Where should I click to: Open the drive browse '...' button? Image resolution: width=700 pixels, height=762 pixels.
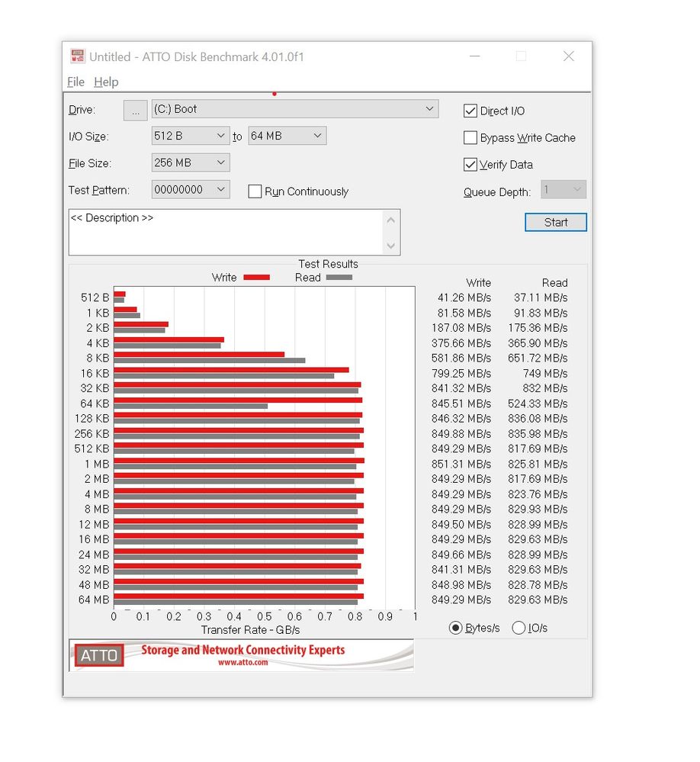pos(135,110)
